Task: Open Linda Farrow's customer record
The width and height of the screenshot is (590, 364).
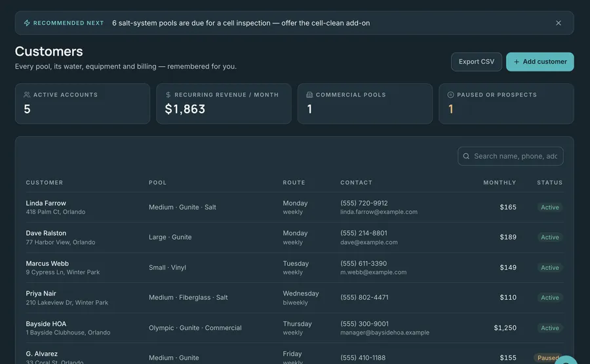Action: click(x=294, y=208)
